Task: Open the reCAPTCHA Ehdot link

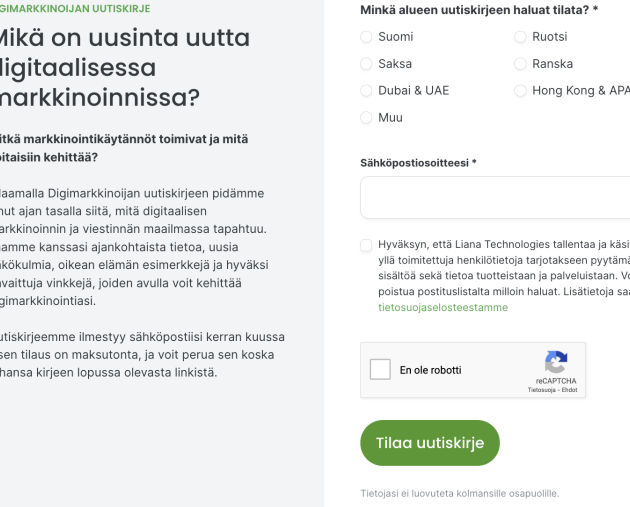Action: point(569,390)
